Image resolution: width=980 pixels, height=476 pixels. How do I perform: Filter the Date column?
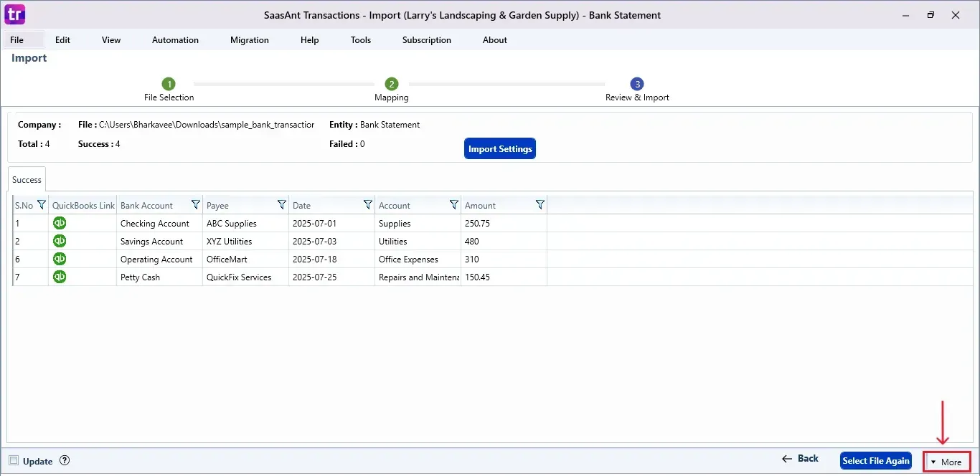368,205
